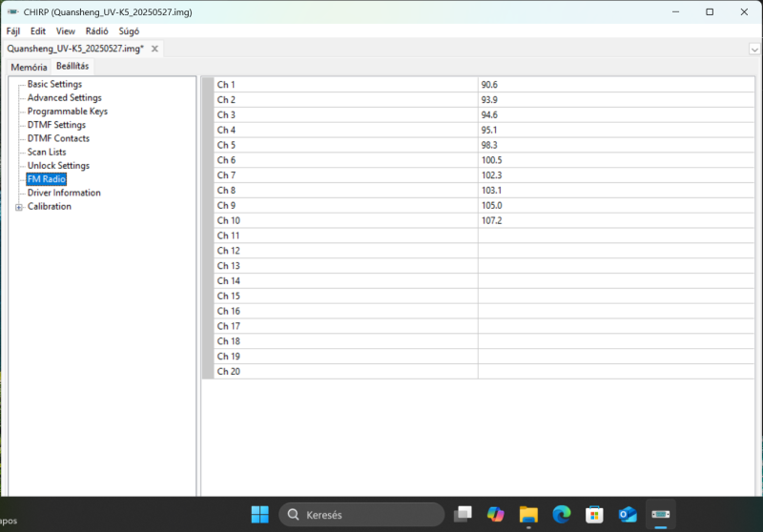
Task: Open File Explorer from the taskbar
Action: [528, 515]
